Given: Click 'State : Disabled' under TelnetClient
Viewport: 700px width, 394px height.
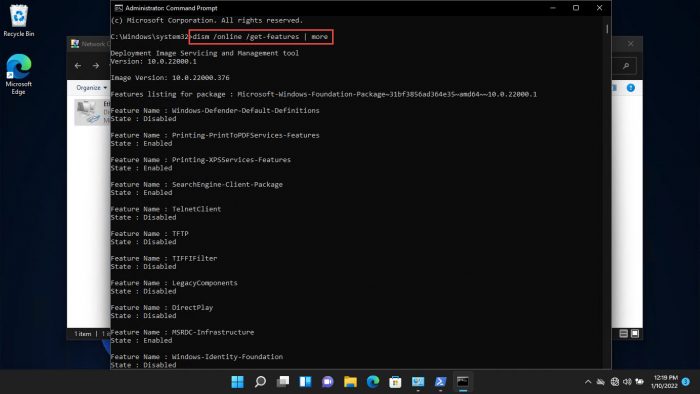Looking at the screenshot, I should point(143,217).
